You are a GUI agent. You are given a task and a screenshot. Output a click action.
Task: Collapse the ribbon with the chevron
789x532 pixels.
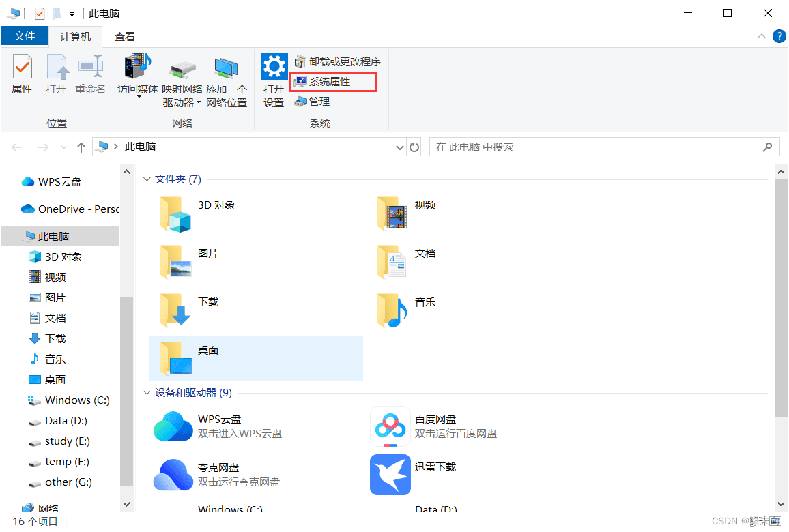click(x=761, y=36)
